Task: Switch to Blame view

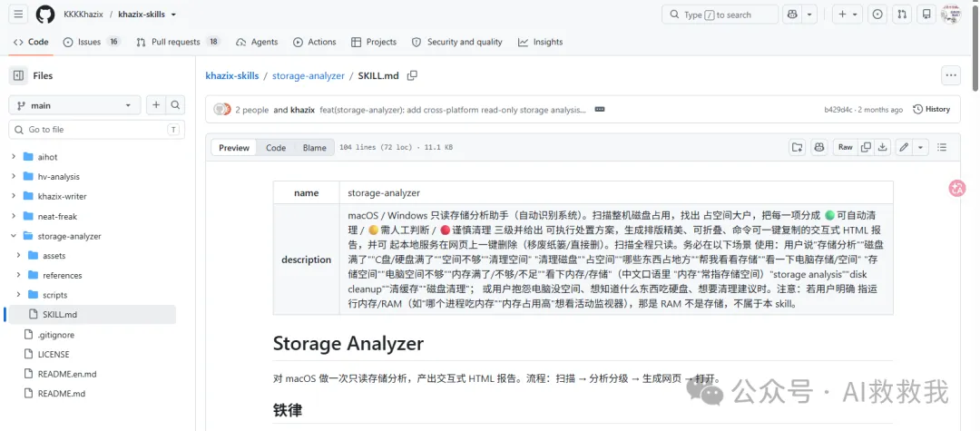Action: point(314,148)
